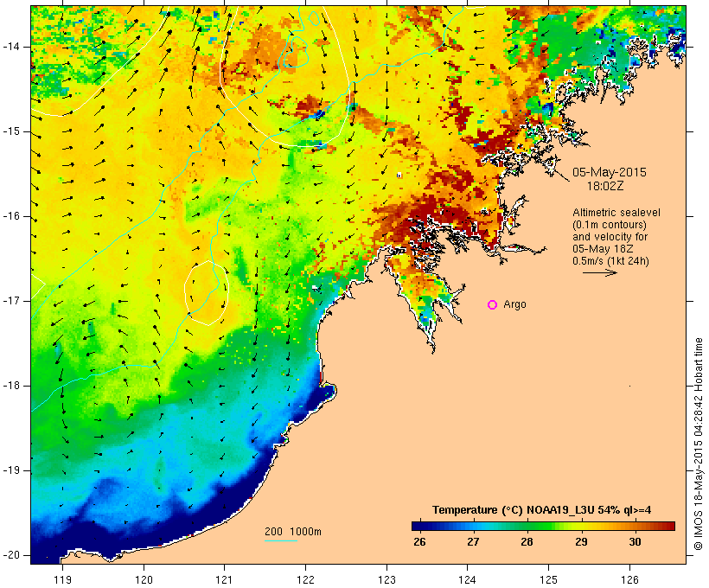Click the dark blue end of colorbar
This screenshot has width=709, height=588.
tap(418, 526)
